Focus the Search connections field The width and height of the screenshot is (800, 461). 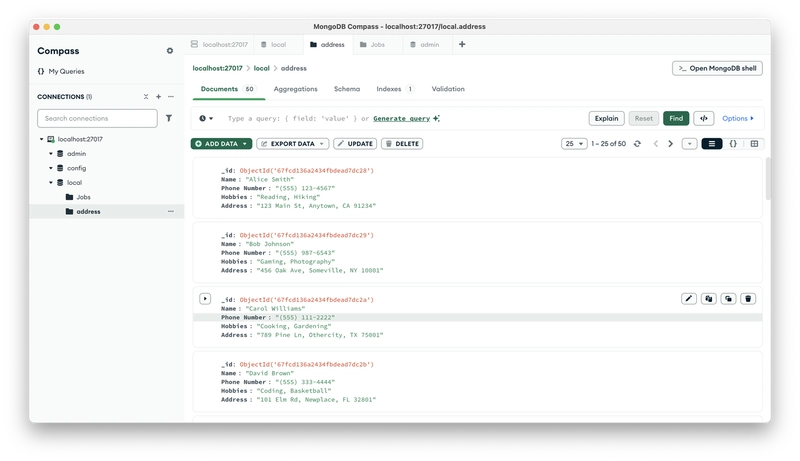tap(97, 118)
